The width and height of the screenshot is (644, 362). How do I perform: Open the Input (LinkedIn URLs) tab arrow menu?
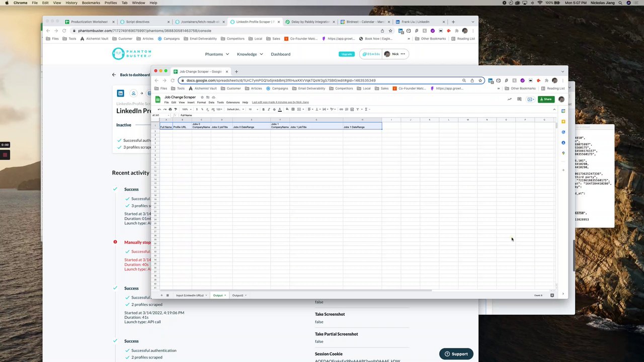207,295
